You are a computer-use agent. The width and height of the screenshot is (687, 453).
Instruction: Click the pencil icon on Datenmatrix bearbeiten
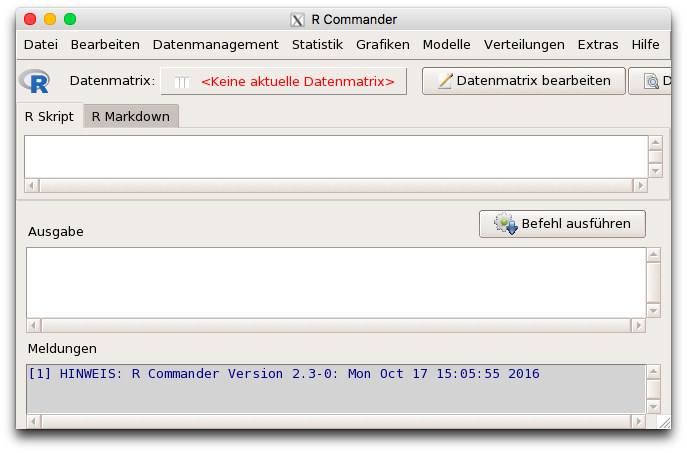point(445,81)
